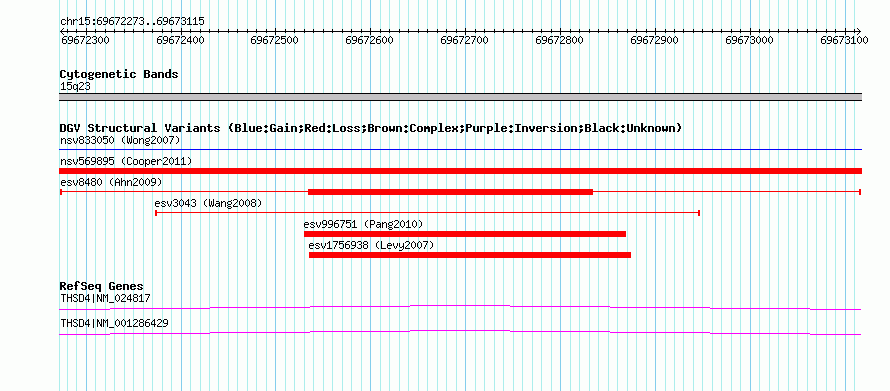Click the magenta THSD4 NM_001286429 gene line
The height and width of the screenshot is (391, 890).
point(460,333)
